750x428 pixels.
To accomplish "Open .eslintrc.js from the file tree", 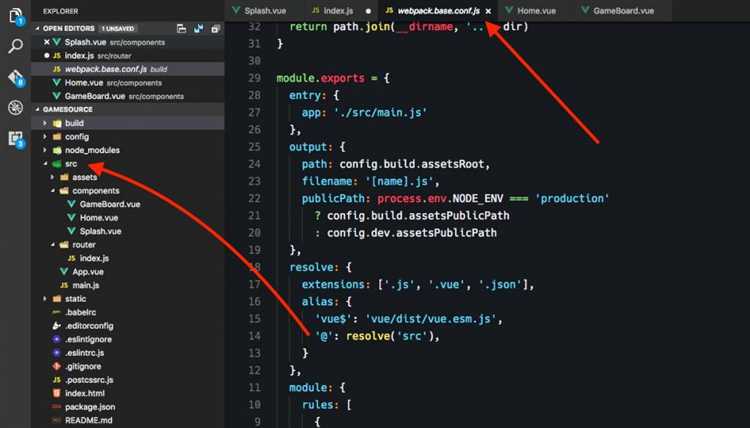I will pyautogui.click(x=88, y=353).
